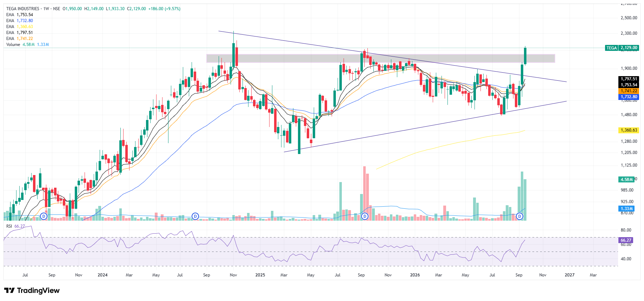Click the 2027 label on the time axis

point(570,275)
